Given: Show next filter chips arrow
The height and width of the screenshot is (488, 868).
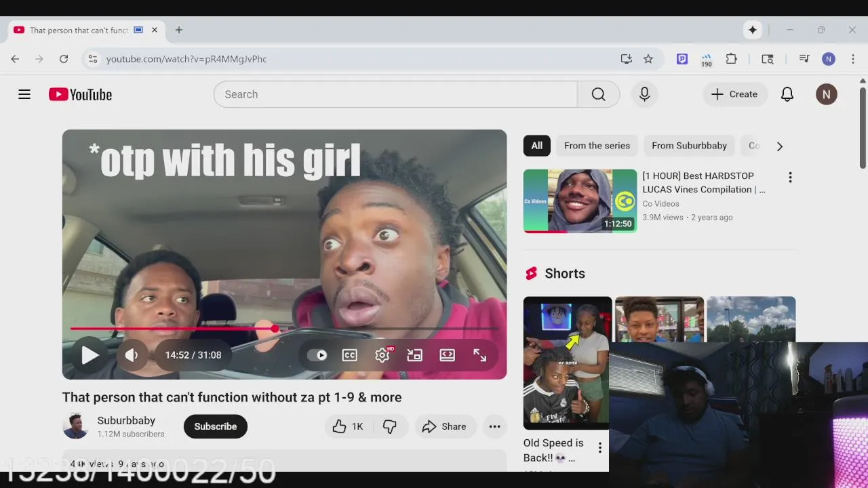Looking at the screenshot, I should (x=779, y=146).
